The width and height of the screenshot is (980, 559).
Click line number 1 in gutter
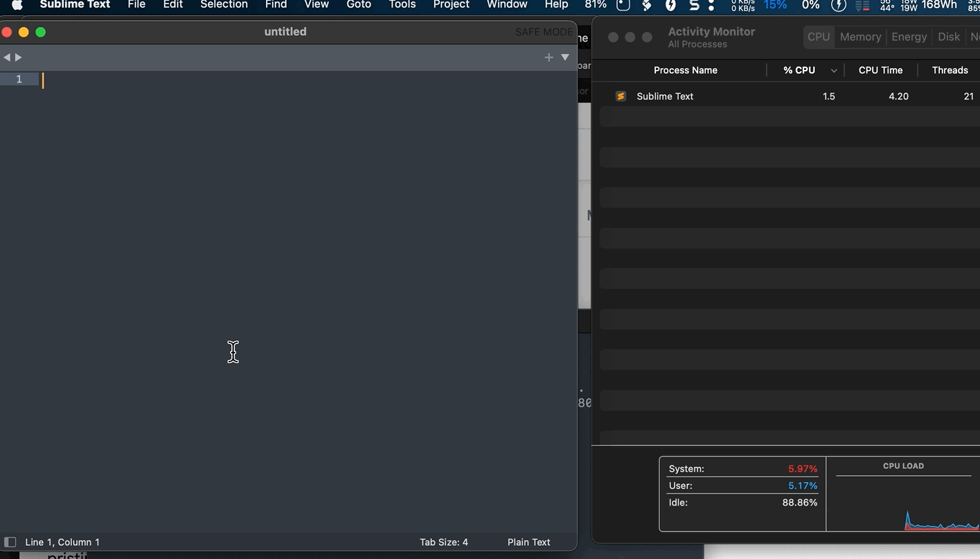19,80
